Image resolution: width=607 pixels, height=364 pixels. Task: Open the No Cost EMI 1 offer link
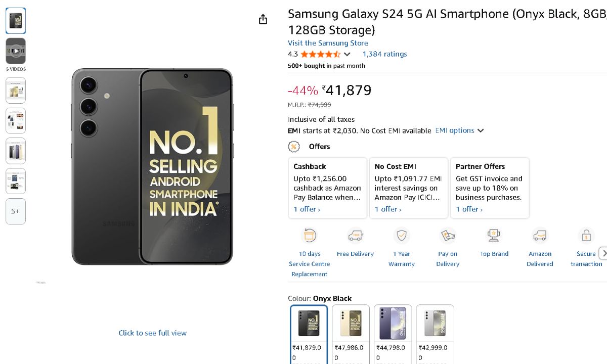(388, 209)
